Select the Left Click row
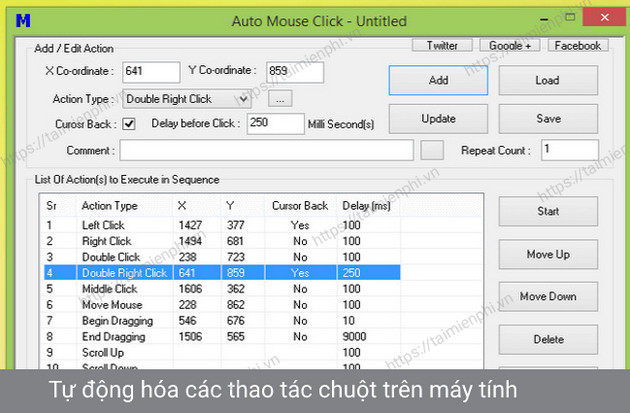 [222, 225]
